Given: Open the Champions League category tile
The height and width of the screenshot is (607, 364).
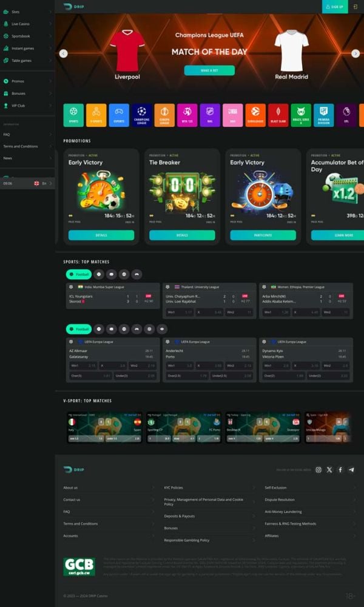Looking at the screenshot, I should (x=141, y=115).
